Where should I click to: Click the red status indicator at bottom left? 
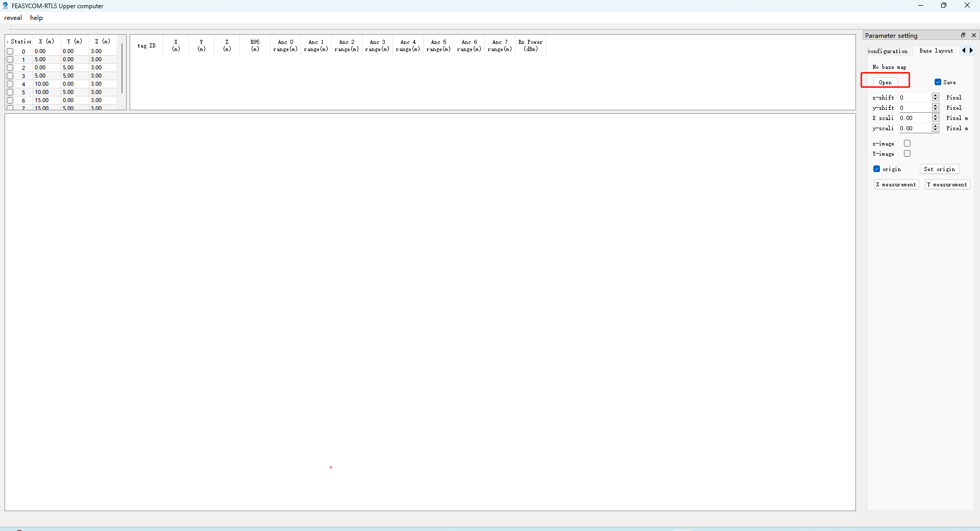point(19,529)
